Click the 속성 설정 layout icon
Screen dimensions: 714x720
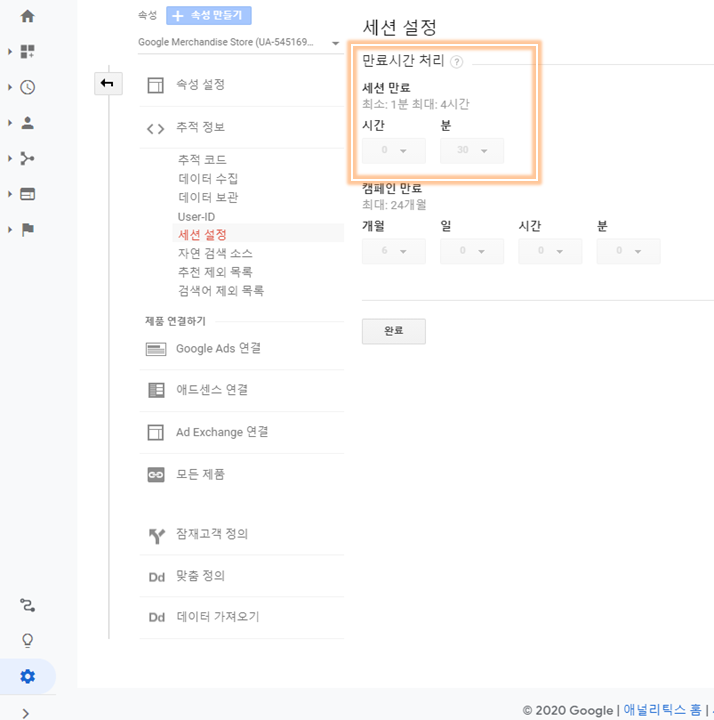[x=156, y=85]
